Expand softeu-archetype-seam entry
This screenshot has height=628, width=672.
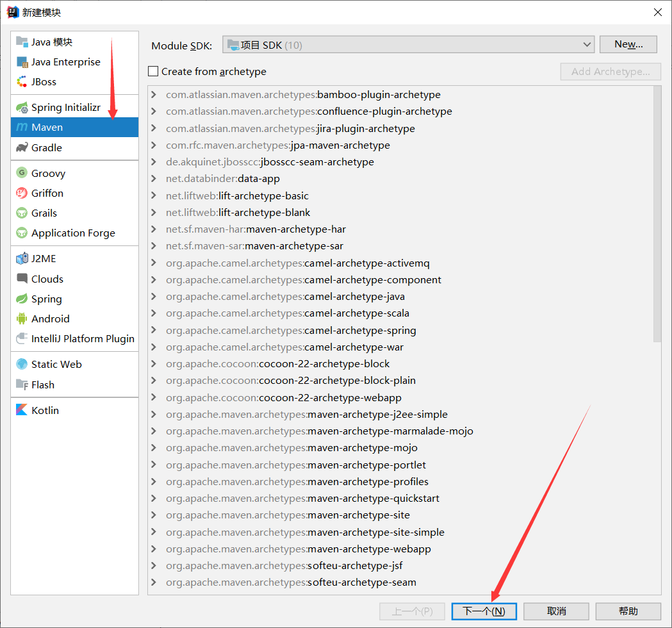pyautogui.click(x=154, y=582)
